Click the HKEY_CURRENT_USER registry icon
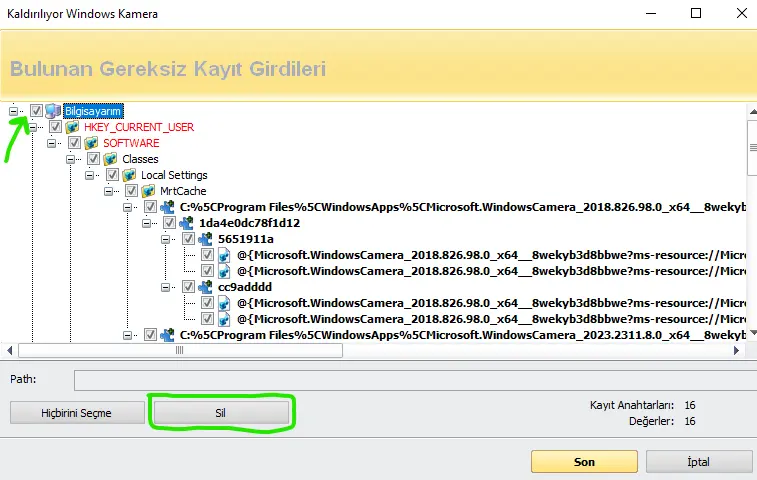This screenshot has width=757, height=480. (72, 127)
